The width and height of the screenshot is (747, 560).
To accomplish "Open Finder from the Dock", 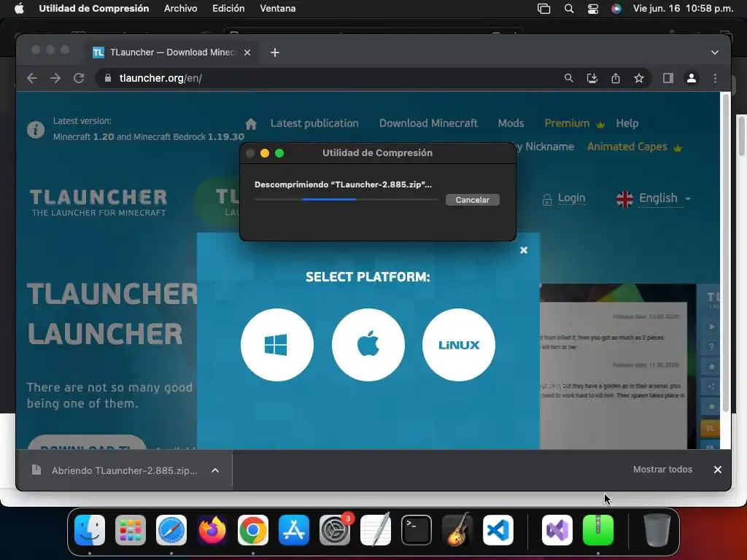I will tap(90, 530).
